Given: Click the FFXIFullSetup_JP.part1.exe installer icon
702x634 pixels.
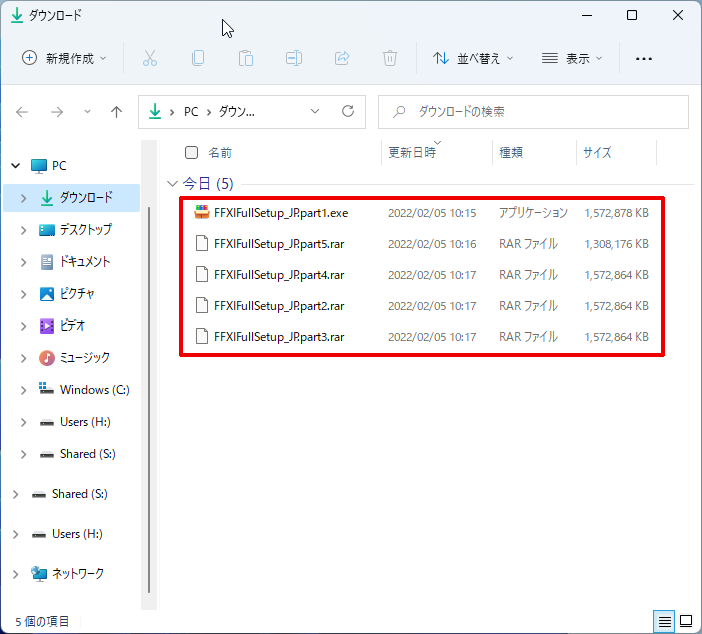Looking at the screenshot, I should coord(202,212).
